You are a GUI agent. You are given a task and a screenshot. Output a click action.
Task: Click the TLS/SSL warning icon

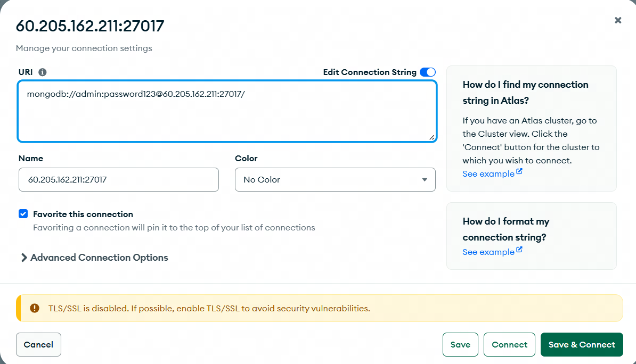tap(35, 308)
